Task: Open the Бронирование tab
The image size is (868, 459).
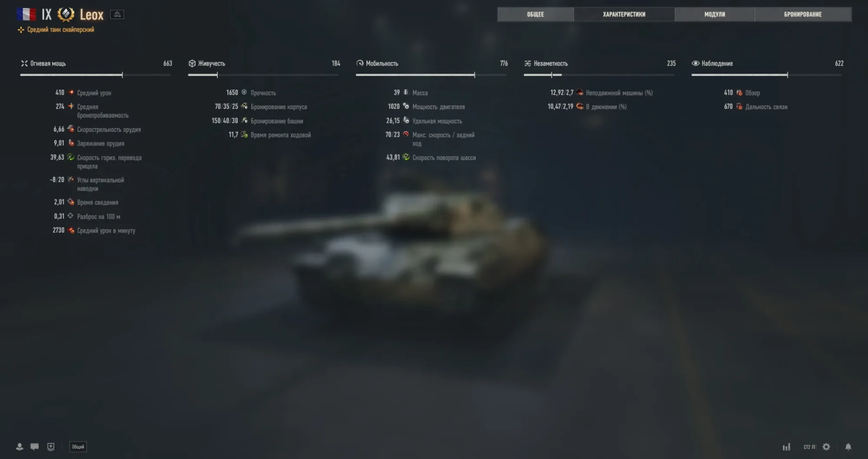Action: [x=803, y=14]
